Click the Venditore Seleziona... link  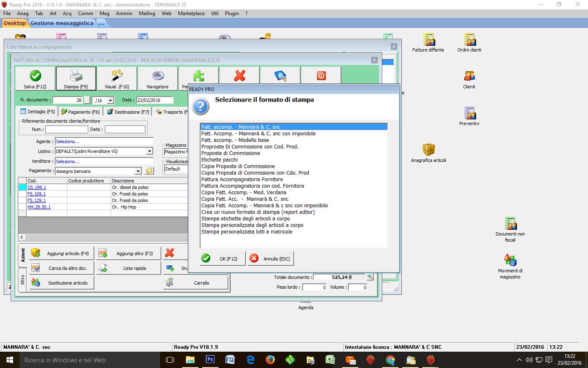coord(68,162)
